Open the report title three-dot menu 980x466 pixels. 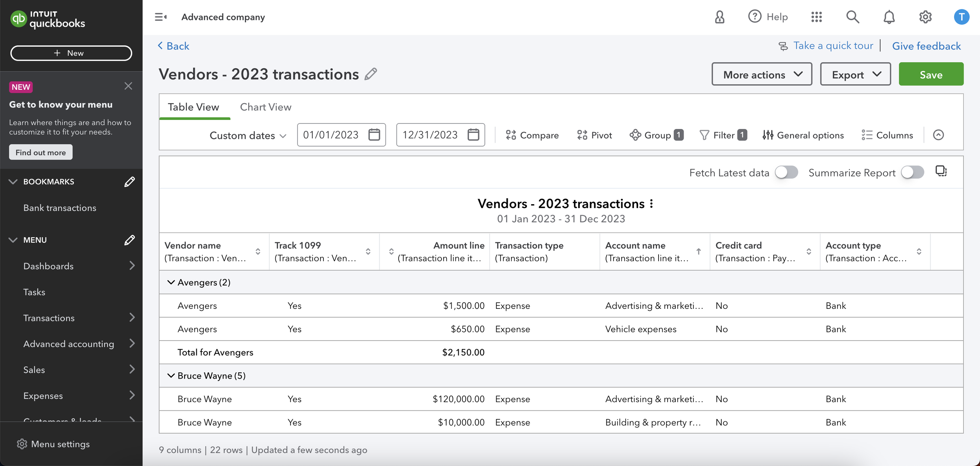point(651,204)
